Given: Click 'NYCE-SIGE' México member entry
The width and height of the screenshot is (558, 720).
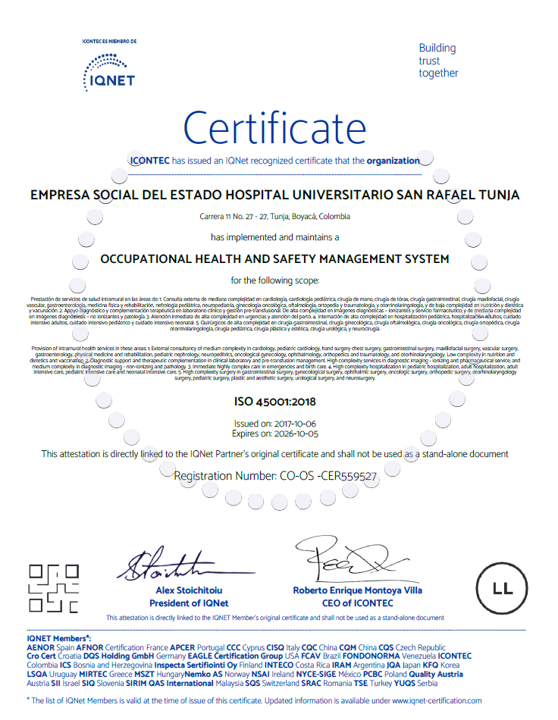Looking at the screenshot, I should click(x=328, y=674).
